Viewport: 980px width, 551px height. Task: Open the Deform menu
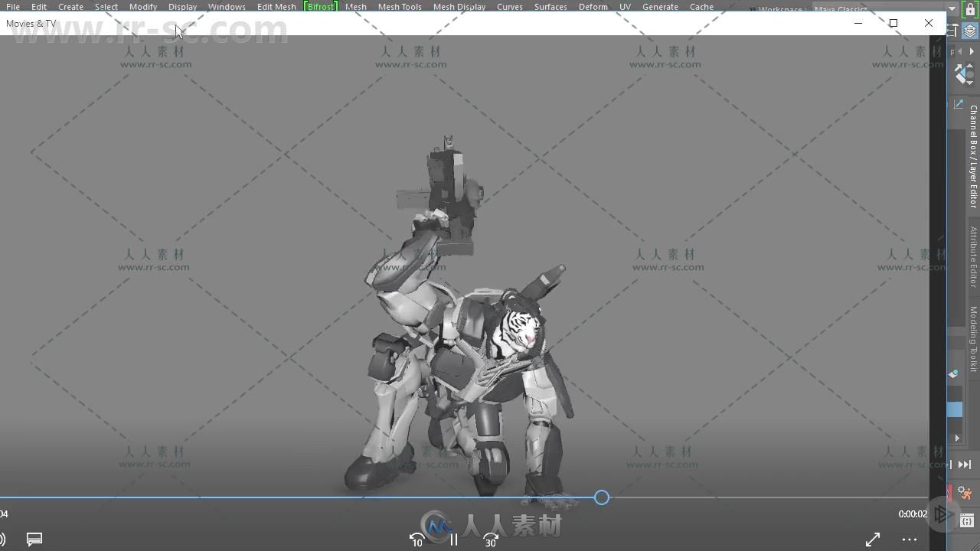coord(593,6)
